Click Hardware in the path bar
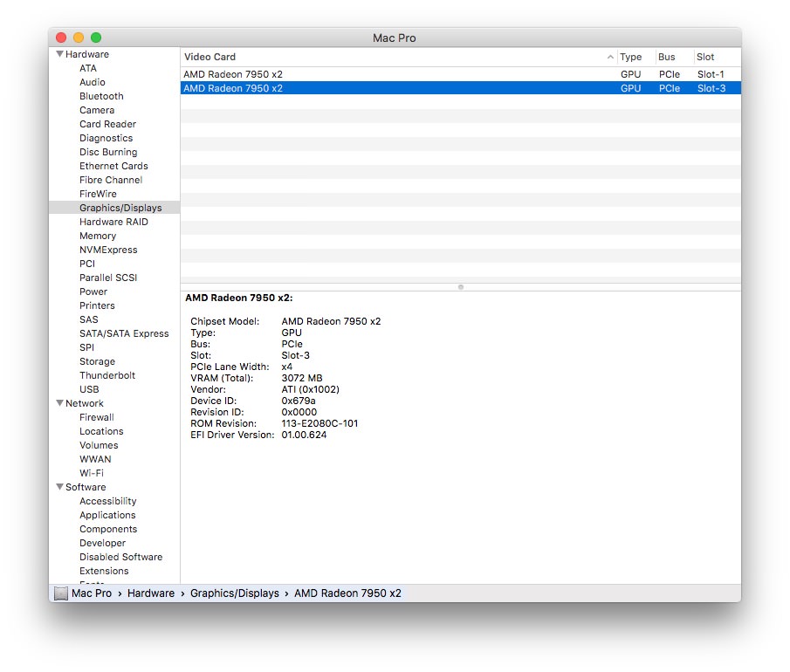This screenshot has width=790, height=672. tap(151, 593)
